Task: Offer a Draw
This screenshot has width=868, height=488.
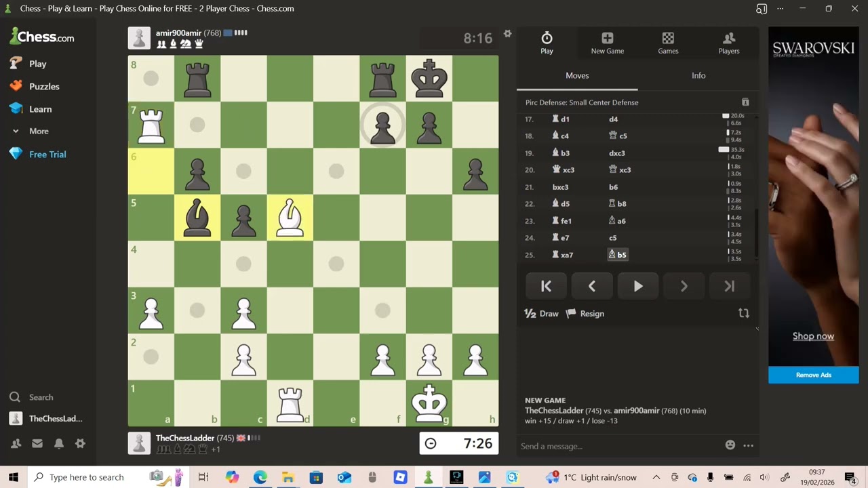Action: point(541,314)
